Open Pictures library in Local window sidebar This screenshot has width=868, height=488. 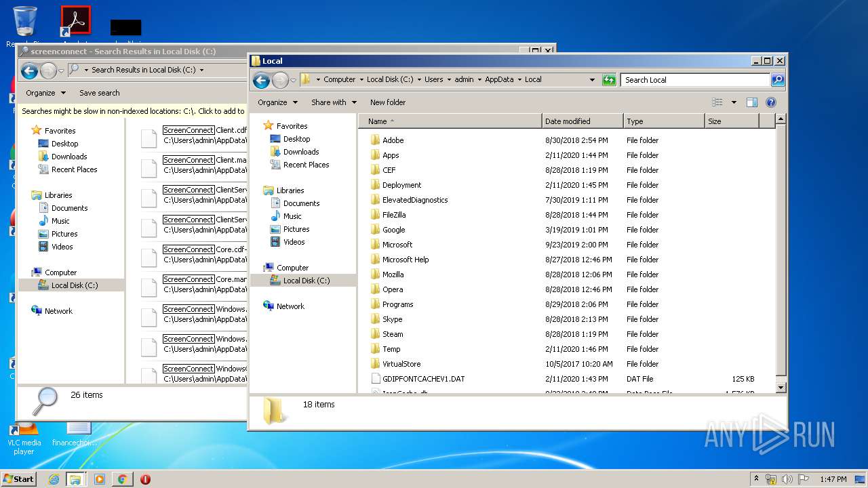296,229
